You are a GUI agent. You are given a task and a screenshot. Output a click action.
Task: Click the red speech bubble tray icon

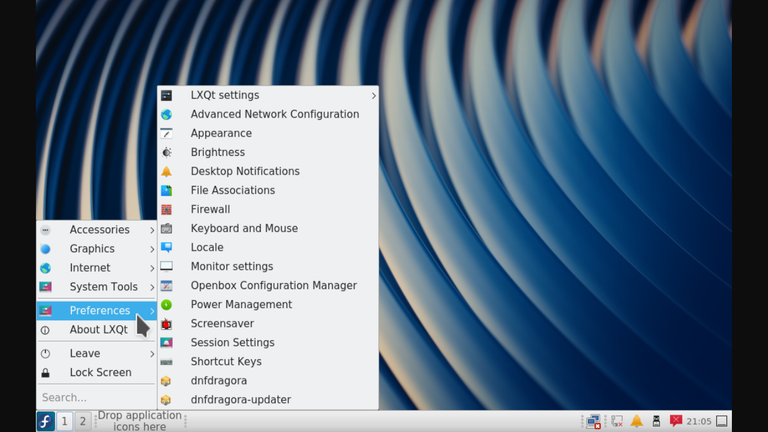pyautogui.click(x=676, y=421)
